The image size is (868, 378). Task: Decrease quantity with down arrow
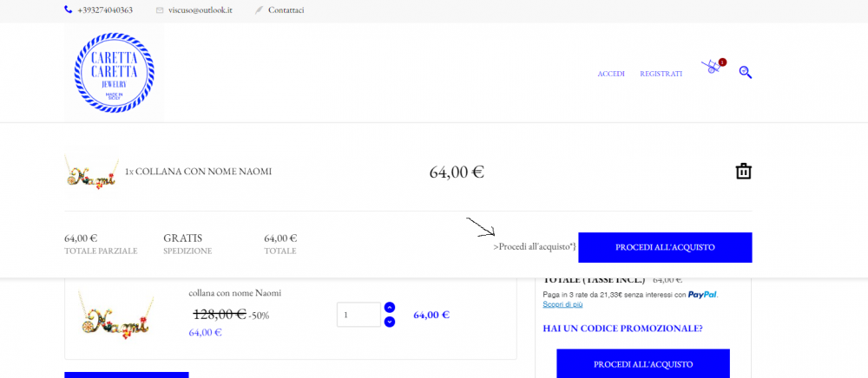pos(390,322)
